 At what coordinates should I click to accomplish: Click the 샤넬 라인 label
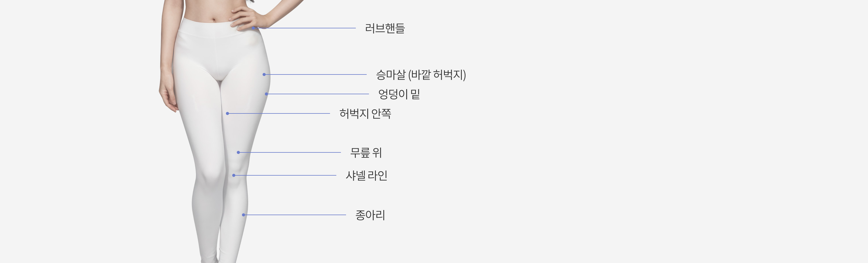tap(367, 176)
